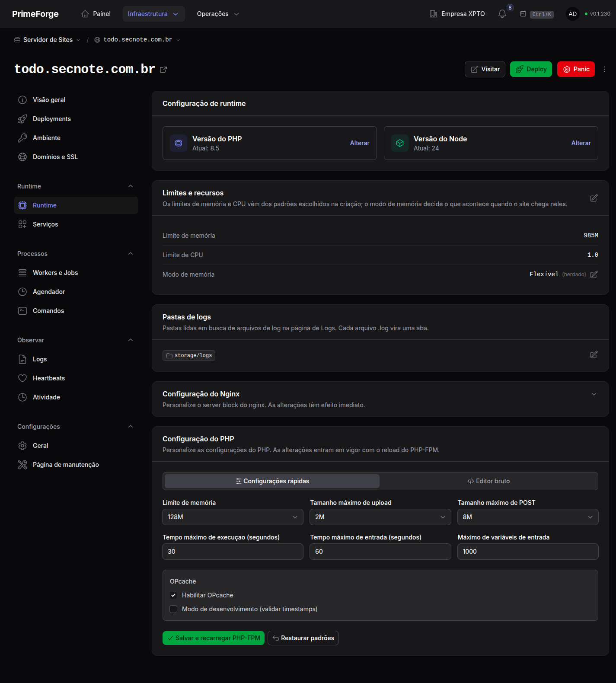The width and height of the screenshot is (616, 683).
Task: Click the PHP chip icon
Action: pos(179,143)
